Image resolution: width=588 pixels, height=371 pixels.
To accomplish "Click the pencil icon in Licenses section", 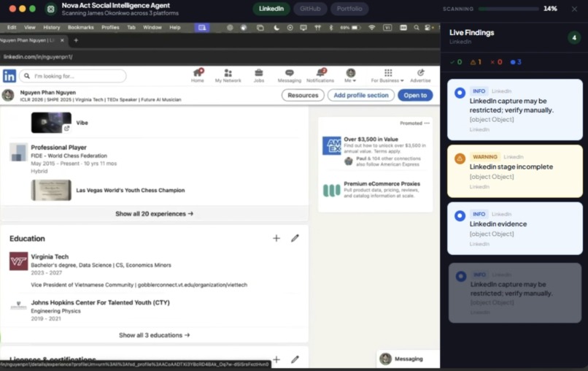I will (295, 359).
